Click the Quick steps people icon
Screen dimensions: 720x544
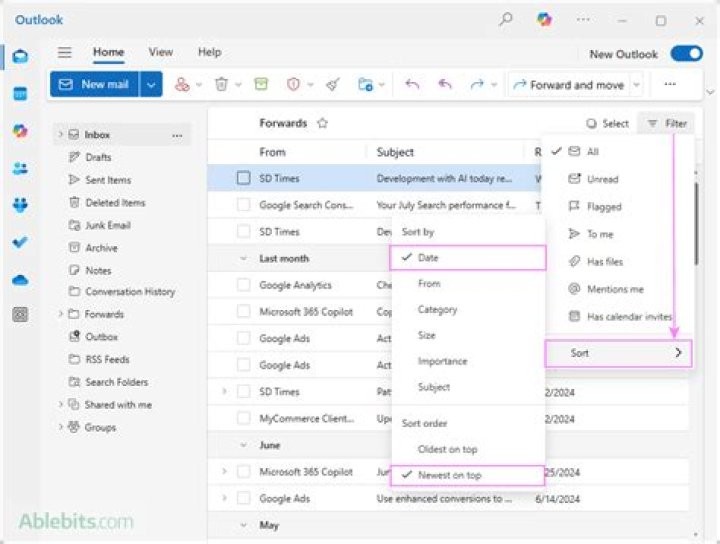tap(182, 84)
